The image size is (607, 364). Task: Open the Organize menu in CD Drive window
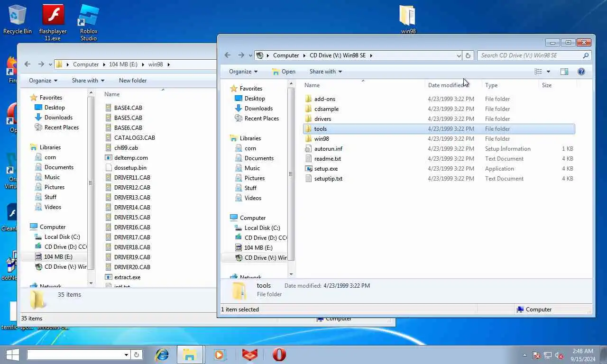coord(243,72)
